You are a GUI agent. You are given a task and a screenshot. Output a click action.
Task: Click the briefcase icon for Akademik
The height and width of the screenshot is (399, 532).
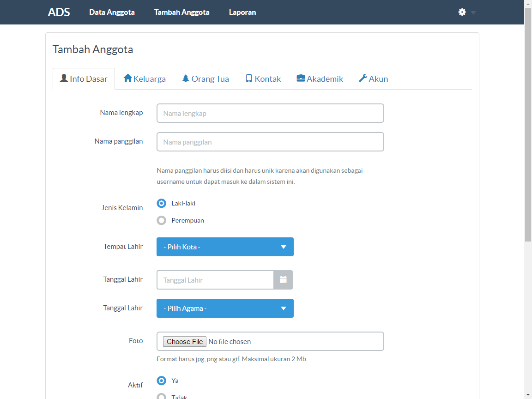[x=301, y=79]
